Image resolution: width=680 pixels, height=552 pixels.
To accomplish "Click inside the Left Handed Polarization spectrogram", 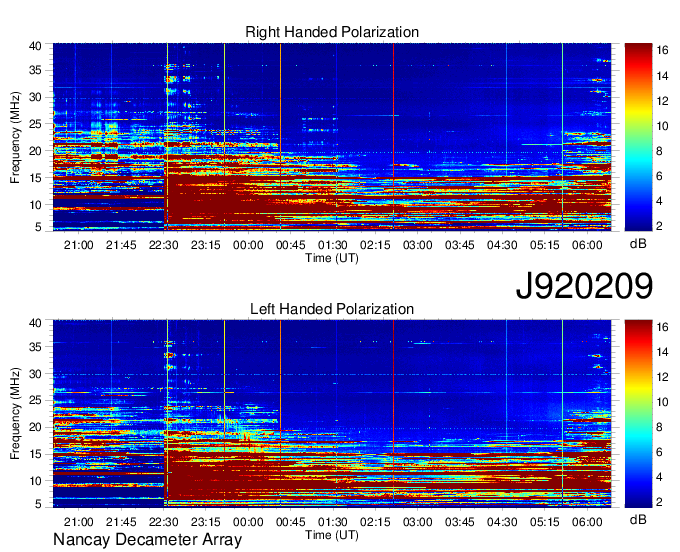I will [332, 414].
